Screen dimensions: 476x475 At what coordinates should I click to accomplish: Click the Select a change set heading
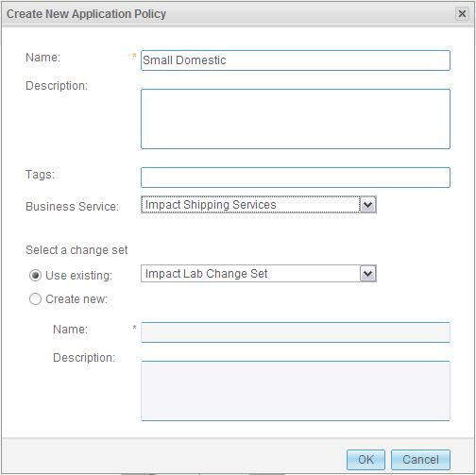coord(76,250)
